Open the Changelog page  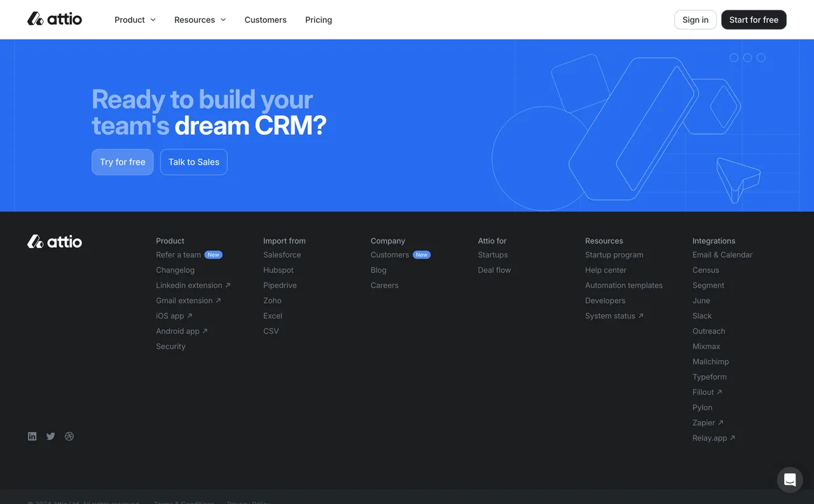point(175,269)
